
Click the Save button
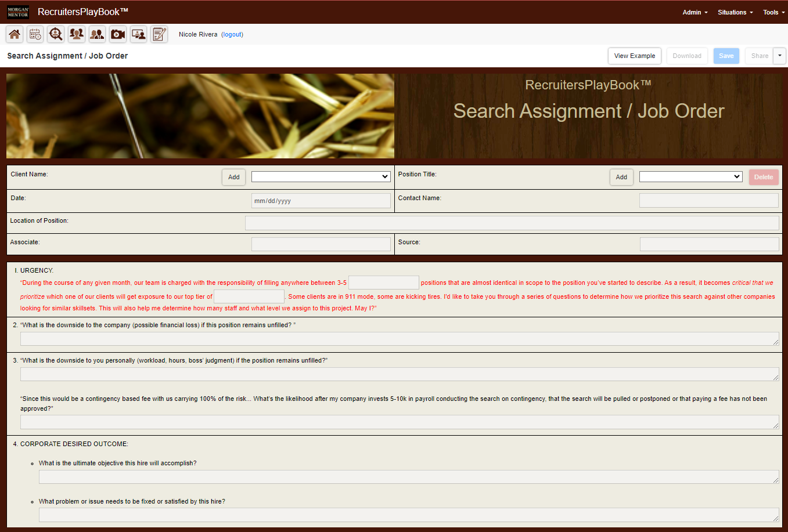coord(726,56)
